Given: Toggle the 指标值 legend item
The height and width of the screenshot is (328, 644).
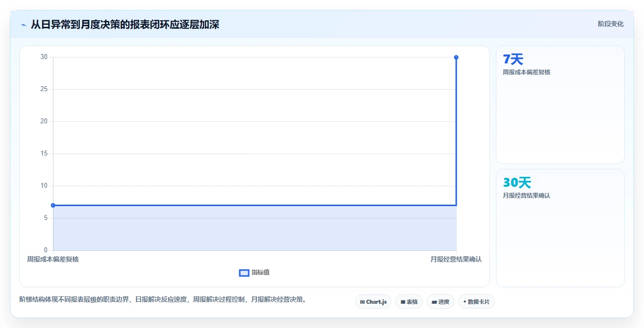Looking at the screenshot, I should tap(254, 273).
